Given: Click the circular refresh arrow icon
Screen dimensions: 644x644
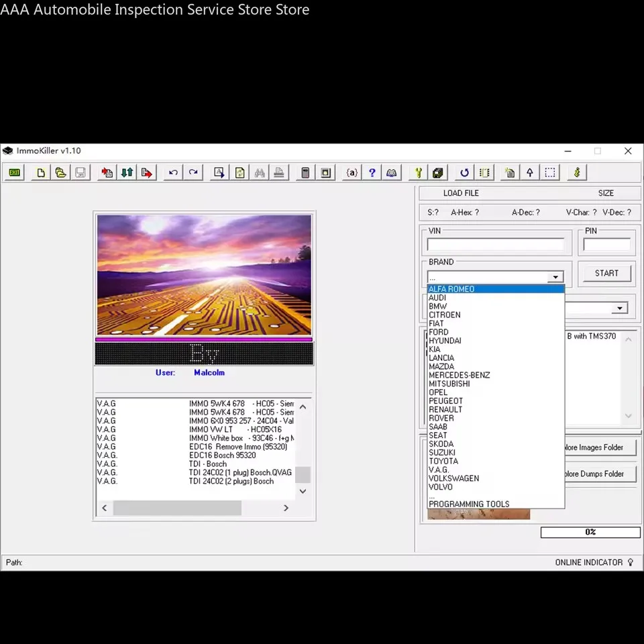Looking at the screenshot, I should click(x=464, y=172).
